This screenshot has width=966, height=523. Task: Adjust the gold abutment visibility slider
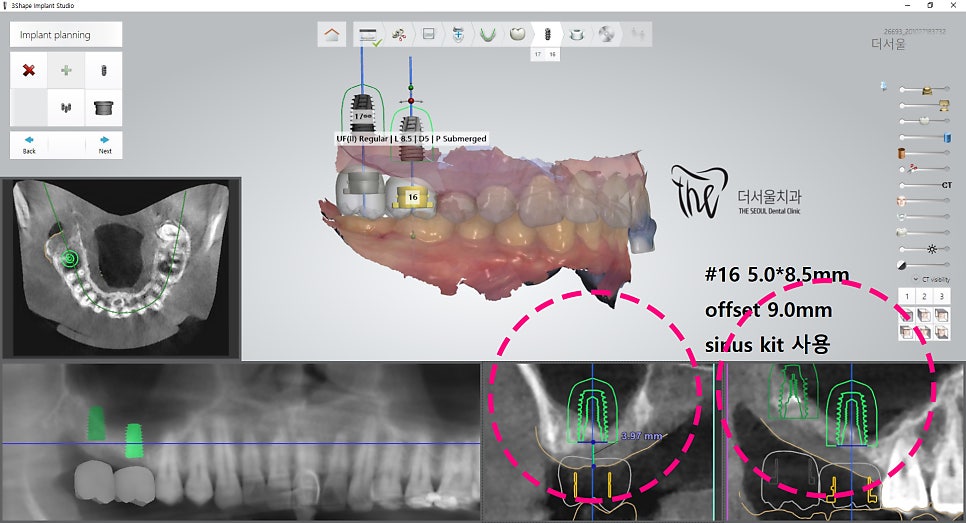click(925, 90)
